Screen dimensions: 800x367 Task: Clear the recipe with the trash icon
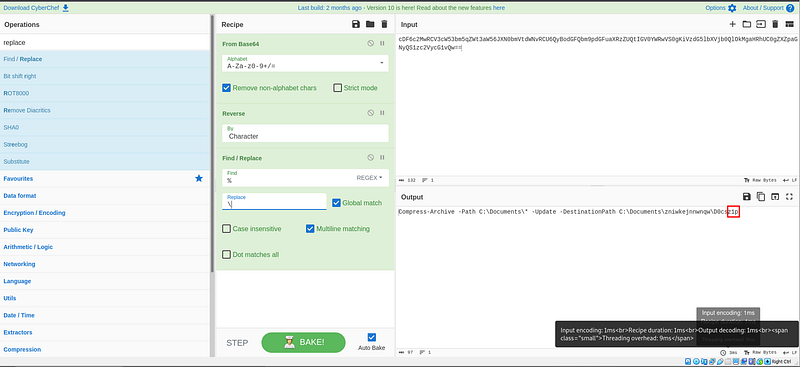click(x=384, y=25)
